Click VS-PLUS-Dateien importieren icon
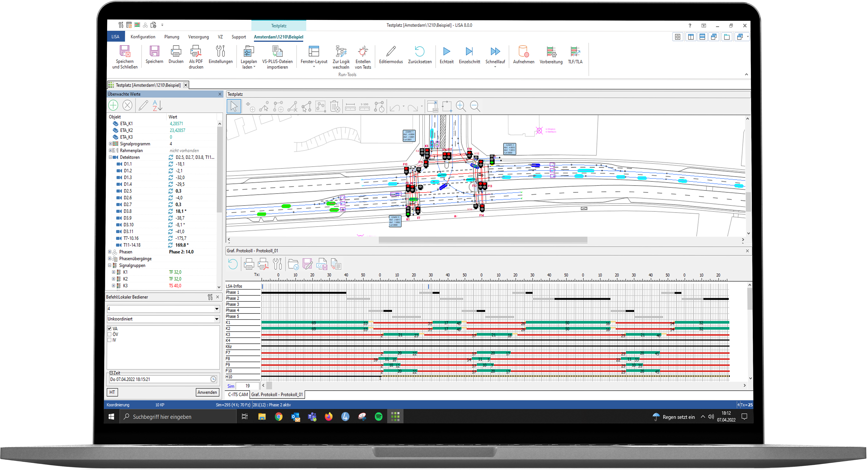The height and width of the screenshot is (470, 868). coord(277,51)
